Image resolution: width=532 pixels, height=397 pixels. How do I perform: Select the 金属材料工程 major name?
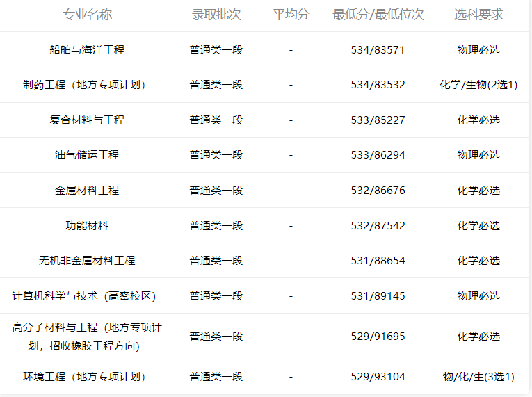click(87, 191)
